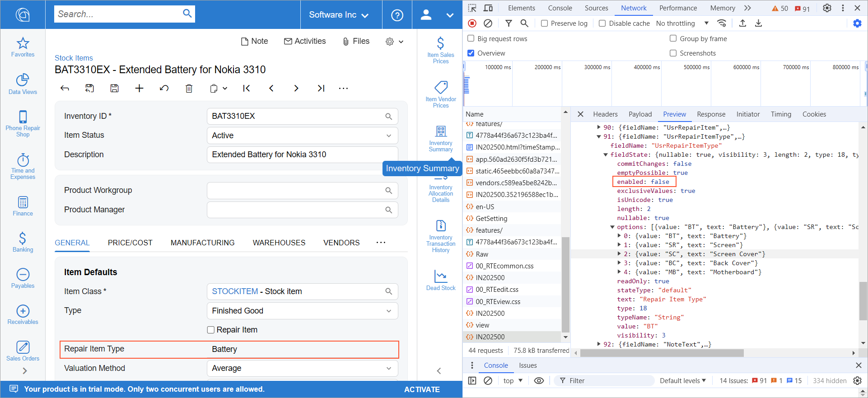Go to the last record

pyautogui.click(x=321, y=89)
